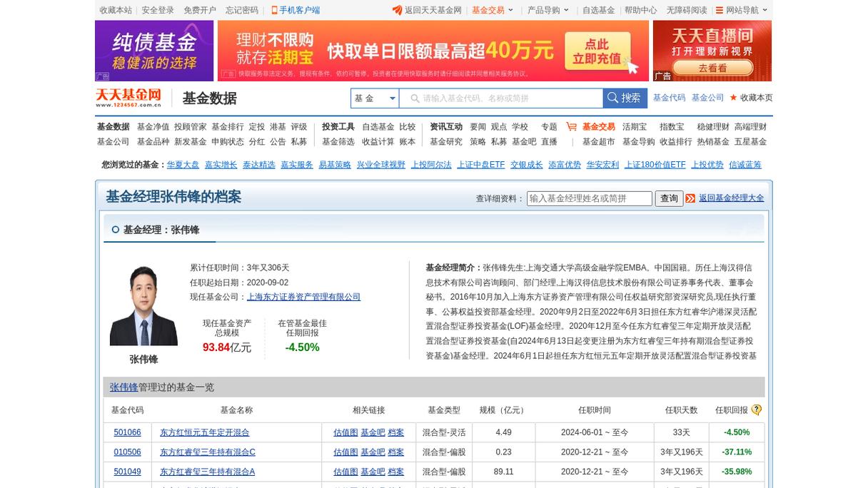Open the 基金 search type dropdown
The width and height of the screenshot is (868, 488).
tap(375, 98)
